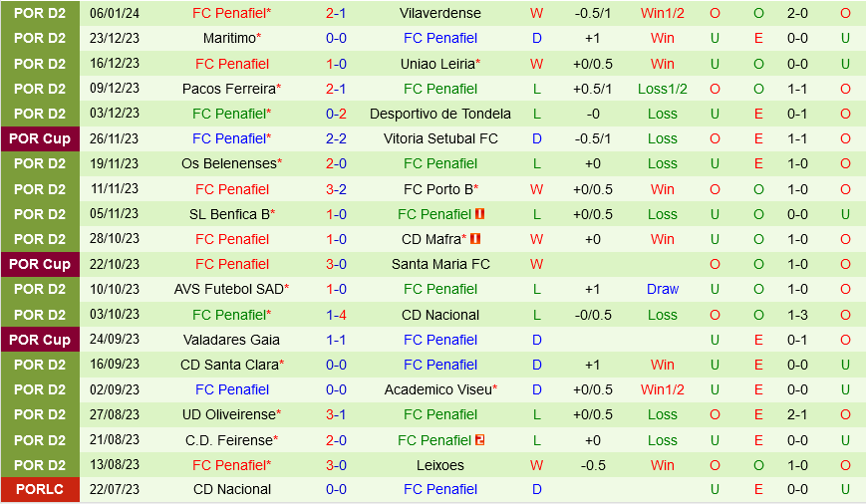
Task: Open the Maritimo team page
Action: pyautogui.click(x=229, y=38)
